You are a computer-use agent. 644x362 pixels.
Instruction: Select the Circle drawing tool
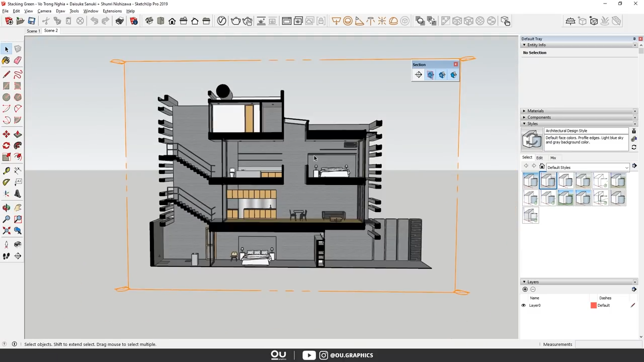(6, 98)
